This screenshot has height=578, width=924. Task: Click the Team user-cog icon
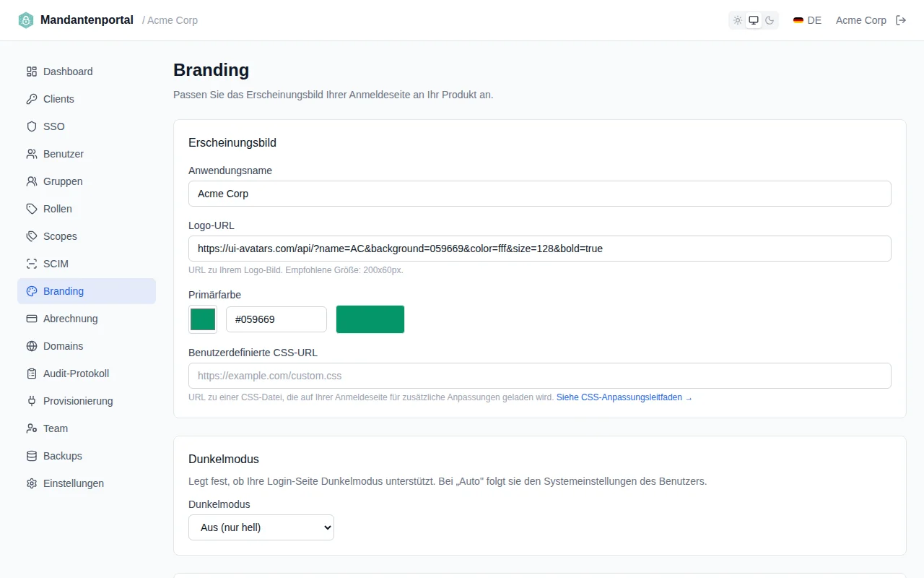point(32,428)
